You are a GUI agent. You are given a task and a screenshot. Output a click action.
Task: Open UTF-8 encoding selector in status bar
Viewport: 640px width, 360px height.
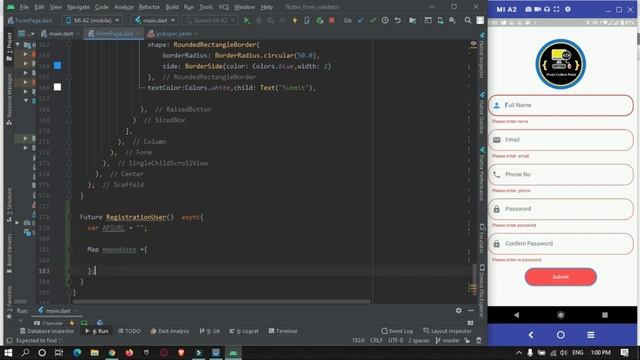pos(396,340)
